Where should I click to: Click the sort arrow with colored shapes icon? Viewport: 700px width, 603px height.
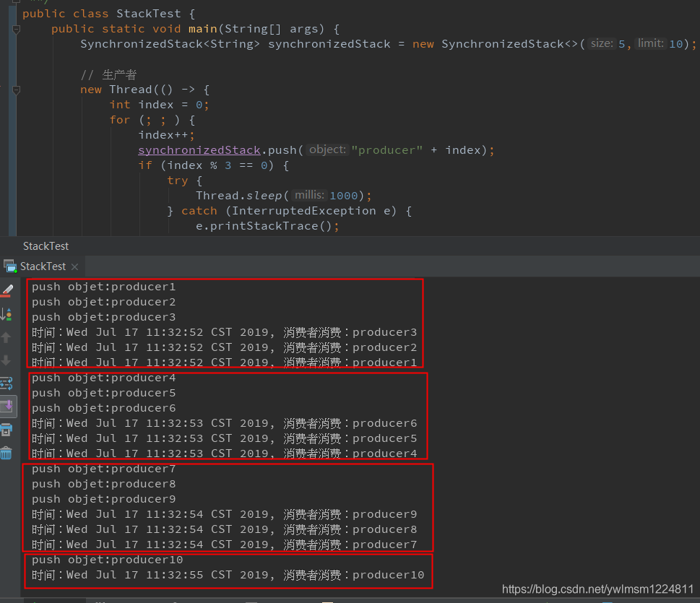pyautogui.click(x=7, y=314)
